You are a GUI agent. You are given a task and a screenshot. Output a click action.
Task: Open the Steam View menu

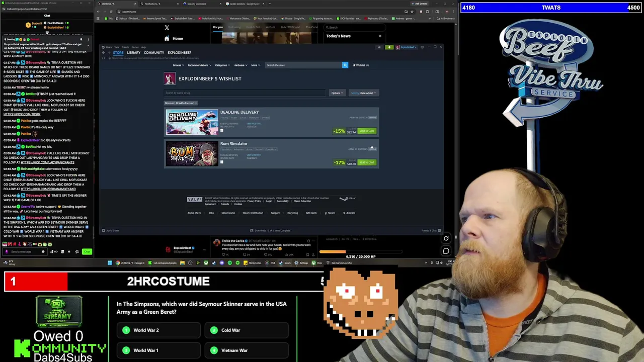pyautogui.click(x=117, y=47)
